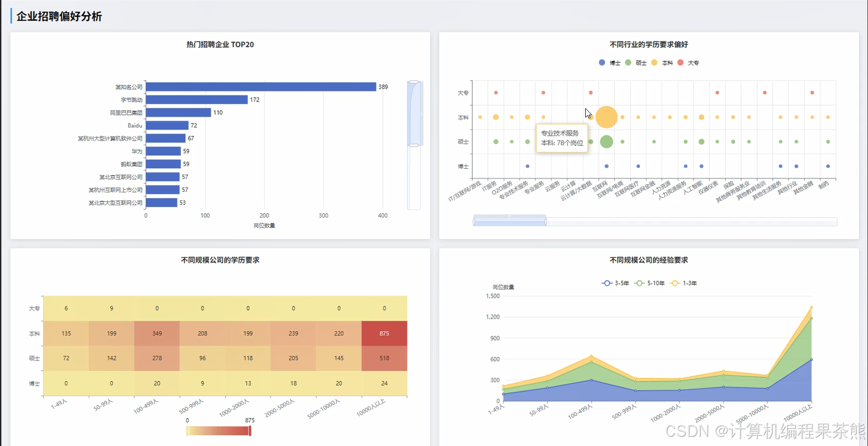Click the 岗位数量 axis title under TOP20 chart
Image resolution: width=868 pixels, height=446 pixels.
(x=264, y=226)
